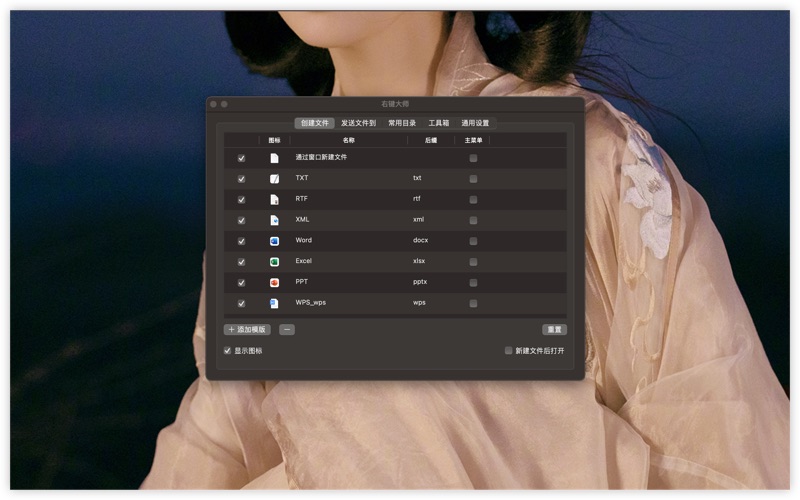Click the 右键大师 window title
This screenshot has width=800, height=500.
click(395, 104)
